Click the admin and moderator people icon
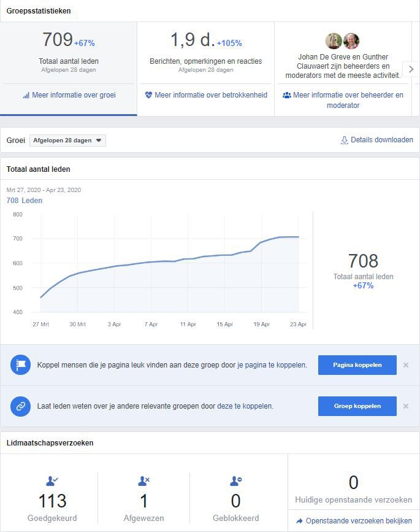Screen dimensions: 420x532 (x=286, y=96)
